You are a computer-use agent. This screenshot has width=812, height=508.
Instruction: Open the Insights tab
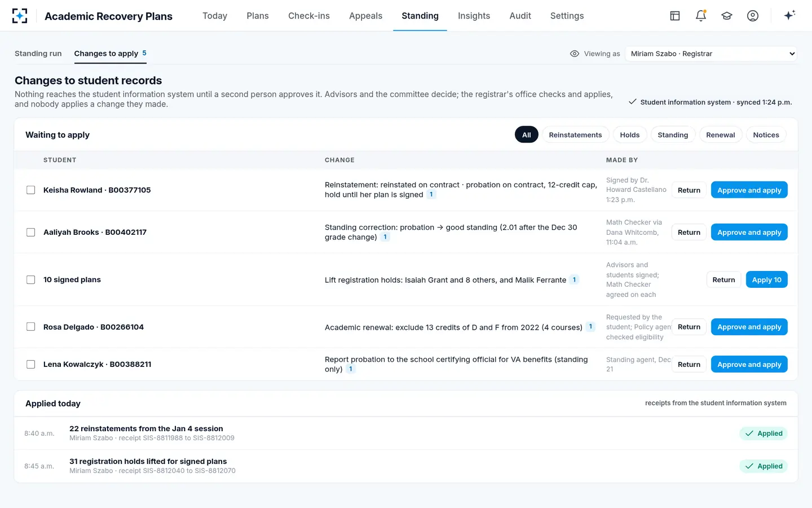[474, 16]
